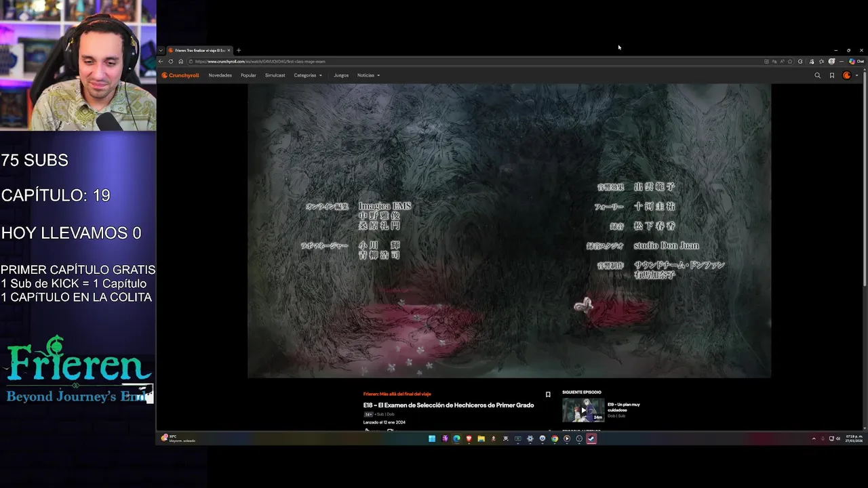Image resolution: width=868 pixels, height=488 pixels.
Task: Open the OBS Studio taskbar icon
Action: pos(579,439)
